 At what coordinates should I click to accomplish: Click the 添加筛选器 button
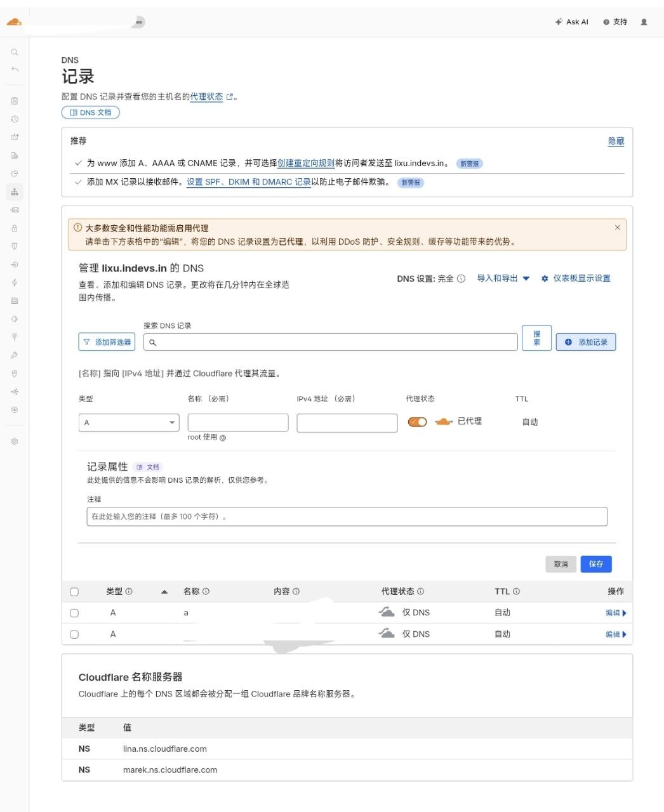[107, 342]
